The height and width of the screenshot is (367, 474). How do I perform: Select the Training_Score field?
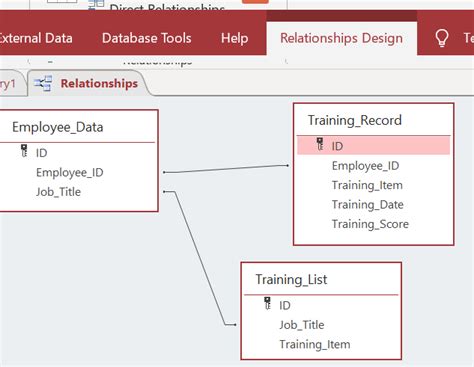[370, 224]
